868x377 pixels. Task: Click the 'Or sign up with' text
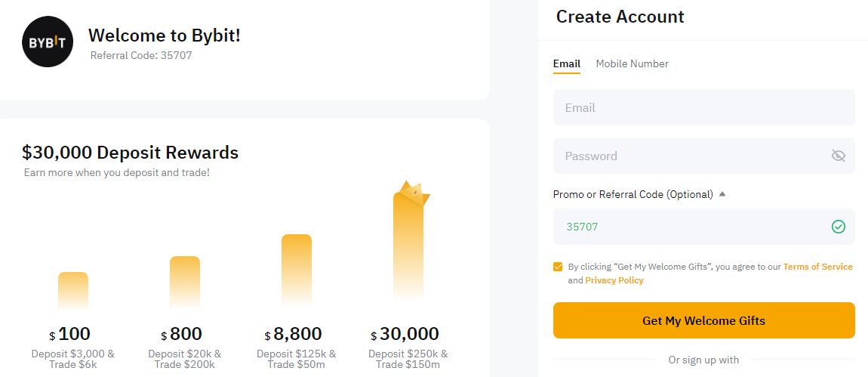[x=703, y=360]
